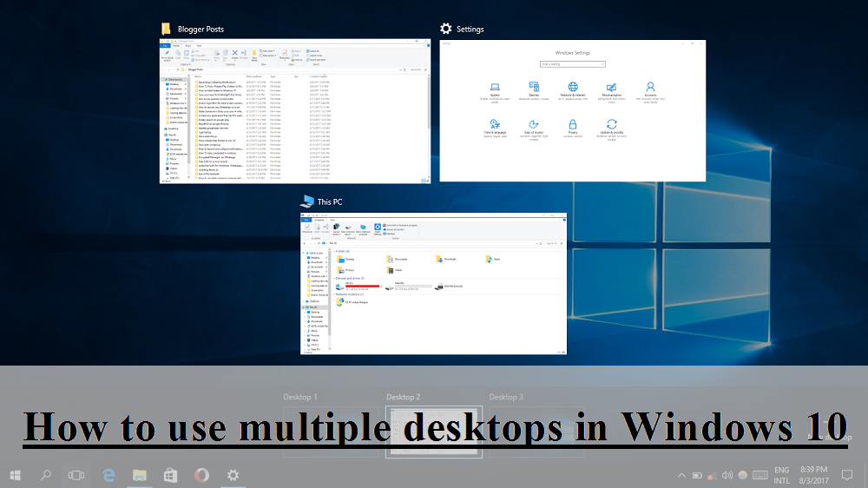Switch to the Desktop 3 thumbnail
Image resolution: width=868 pixels, height=488 pixels.
point(537,432)
